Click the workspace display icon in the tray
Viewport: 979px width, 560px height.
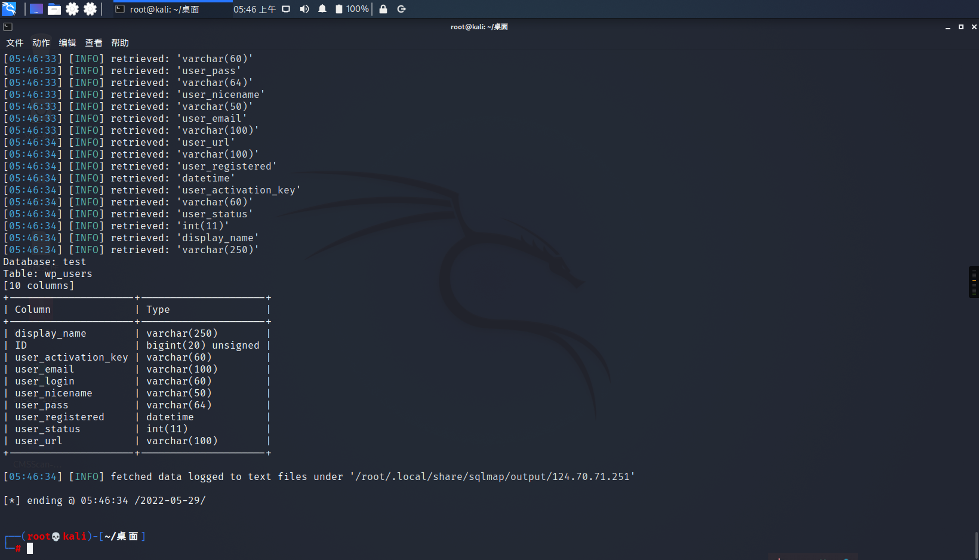(x=286, y=9)
